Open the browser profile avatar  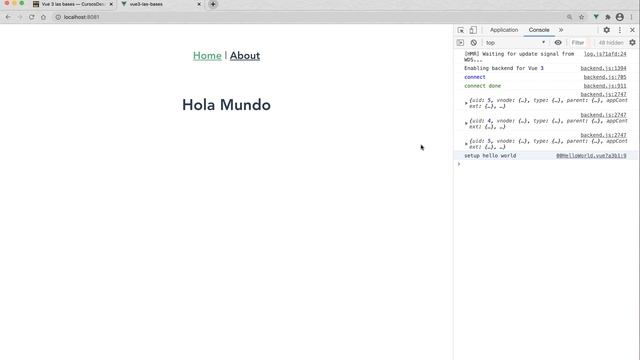(x=620, y=17)
